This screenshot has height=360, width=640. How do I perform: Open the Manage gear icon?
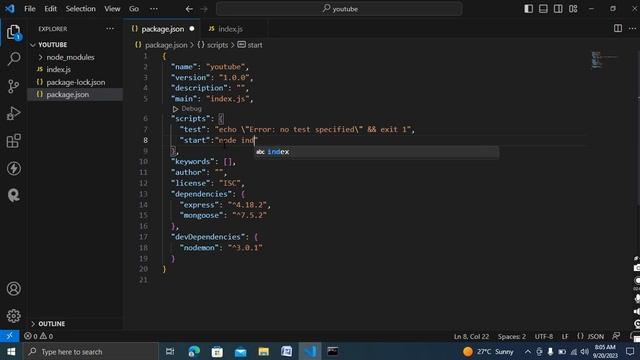tap(13, 316)
